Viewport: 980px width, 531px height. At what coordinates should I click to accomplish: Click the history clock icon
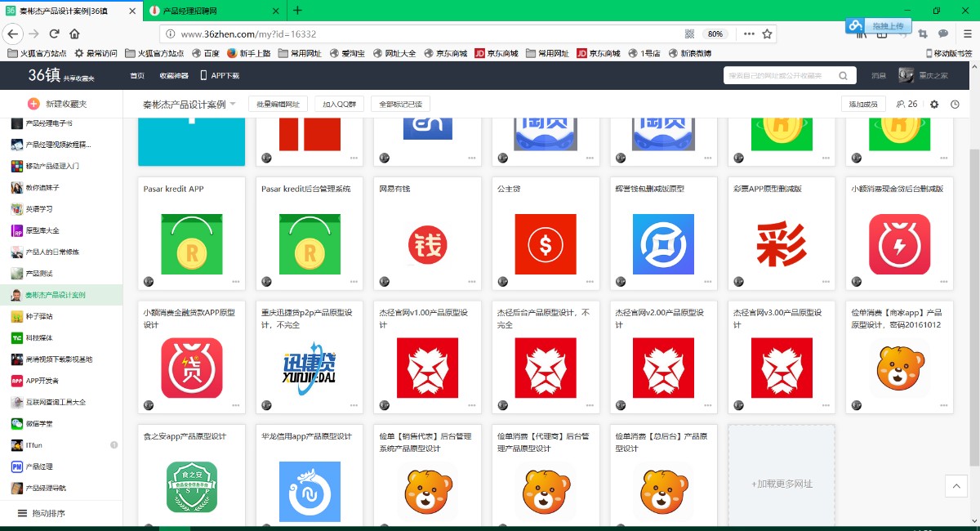tap(955, 105)
